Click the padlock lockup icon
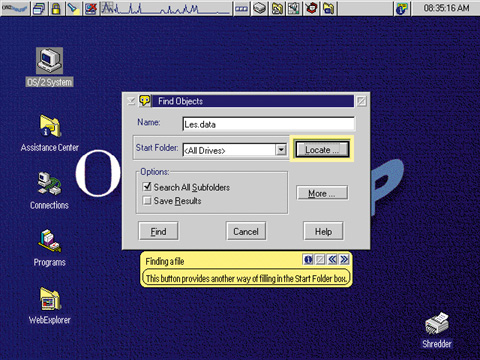 pos(56,9)
